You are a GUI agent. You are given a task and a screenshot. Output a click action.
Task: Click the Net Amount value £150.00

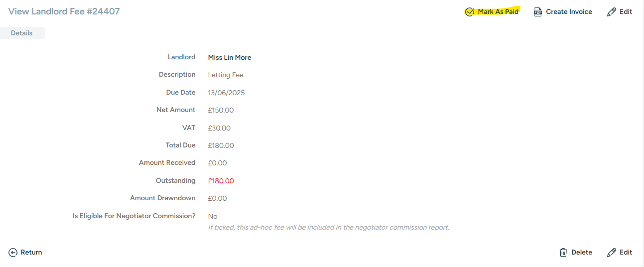(x=221, y=110)
